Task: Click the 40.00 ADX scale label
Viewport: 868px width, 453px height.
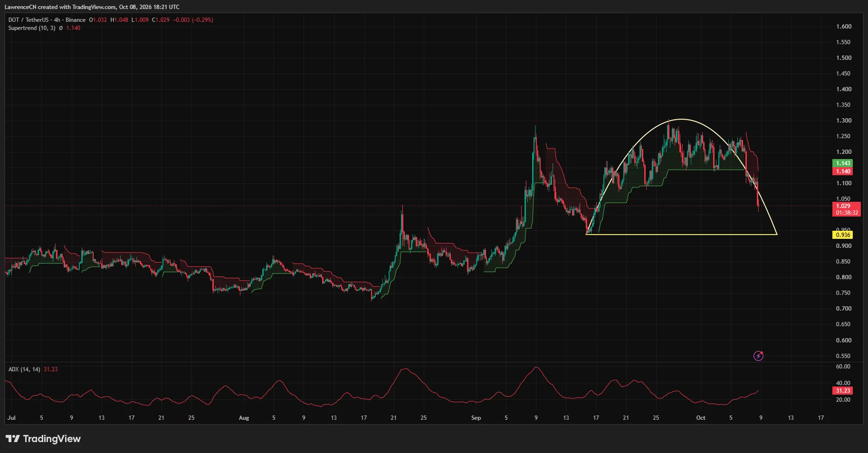Action: [843, 383]
